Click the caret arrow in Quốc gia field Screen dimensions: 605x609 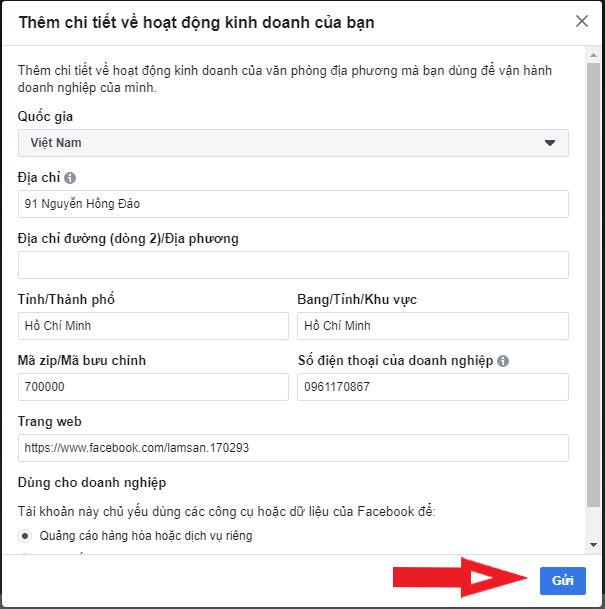549,143
